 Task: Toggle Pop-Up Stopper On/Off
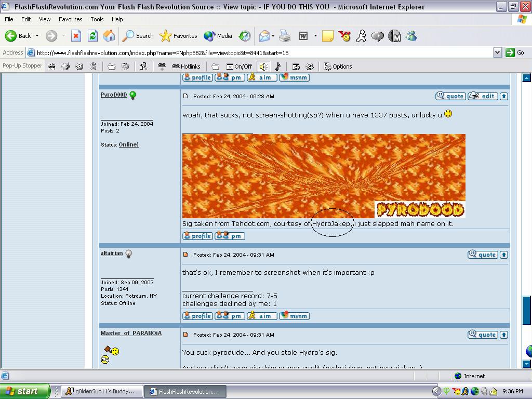point(239,66)
